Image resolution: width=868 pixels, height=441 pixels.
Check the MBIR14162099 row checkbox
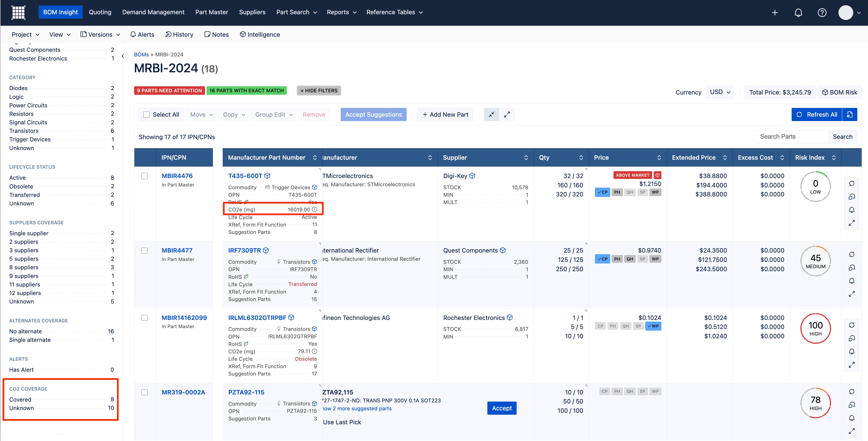[144, 318]
